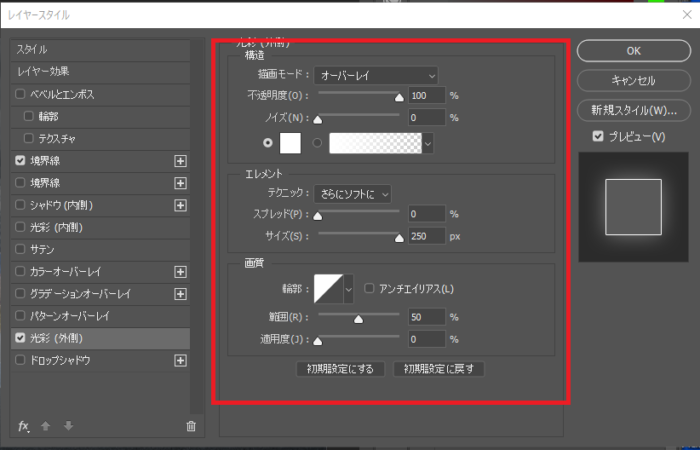Select レイヤー効果 in left list

pyautogui.click(x=100, y=72)
